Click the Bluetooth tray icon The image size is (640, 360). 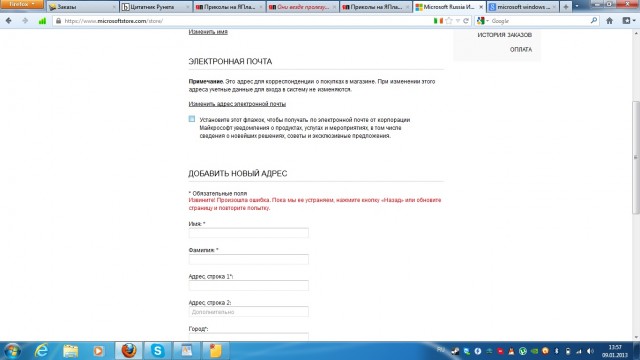coord(556,351)
